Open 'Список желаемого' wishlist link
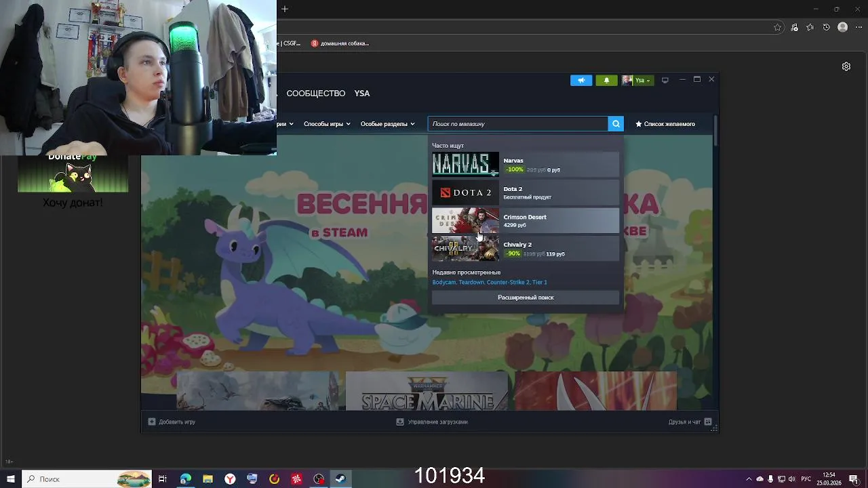 click(x=665, y=124)
